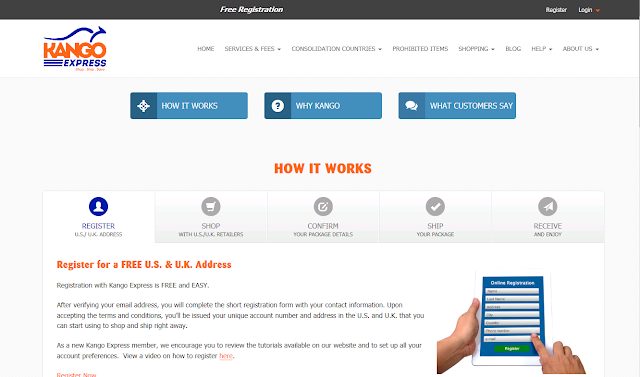This screenshot has width=640, height=377.
Task: Expand the Shopping dropdown menu
Action: pos(476,49)
